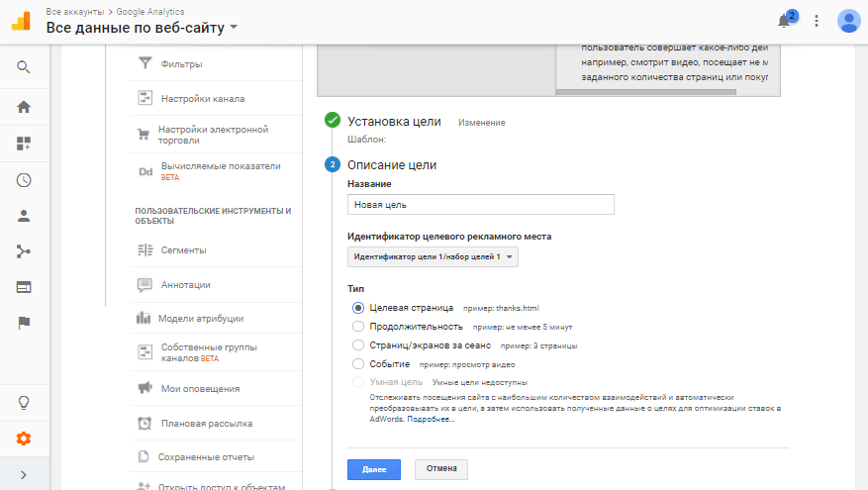868x490 pixels.
Task: Click the 'Название' goal name text field
Action: (481, 205)
